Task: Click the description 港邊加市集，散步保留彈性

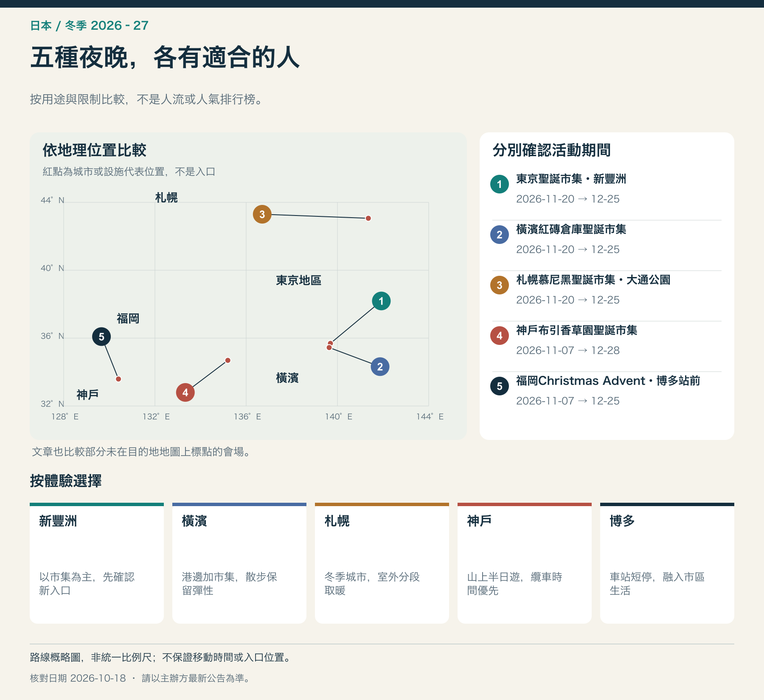Action: click(x=230, y=584)
